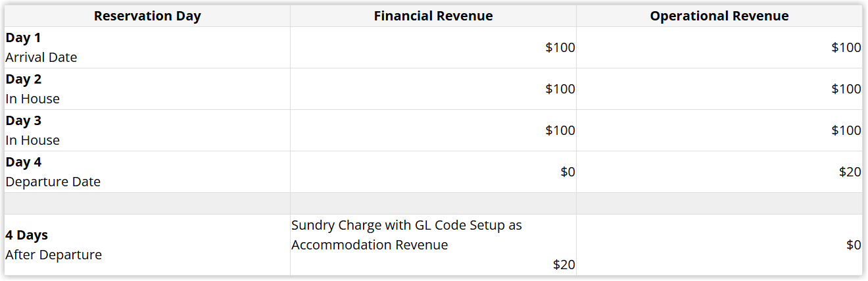Click the Reservation Day column header
Screen dimensions: 868x281
(x=147, y=16)
